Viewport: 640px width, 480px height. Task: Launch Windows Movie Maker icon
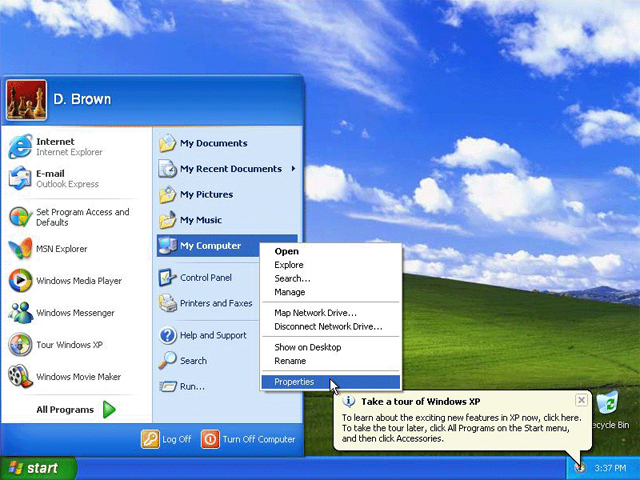coord(20,376)
